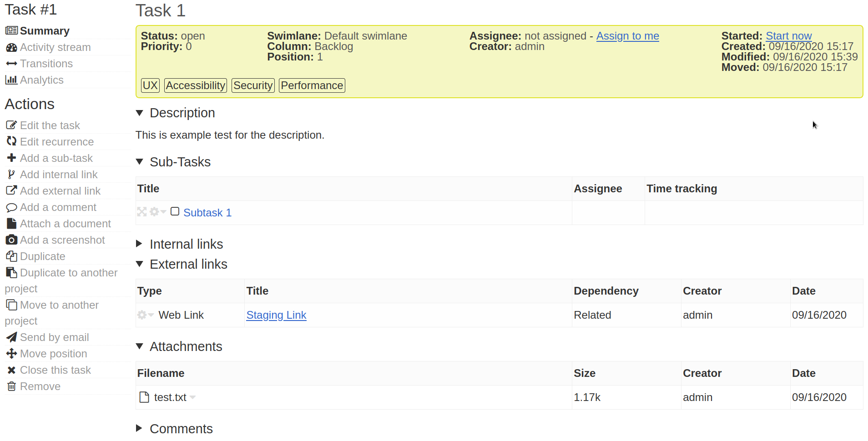868x441 pixels.
Task: Select the Accessibility tag
Action: point(196,85)
